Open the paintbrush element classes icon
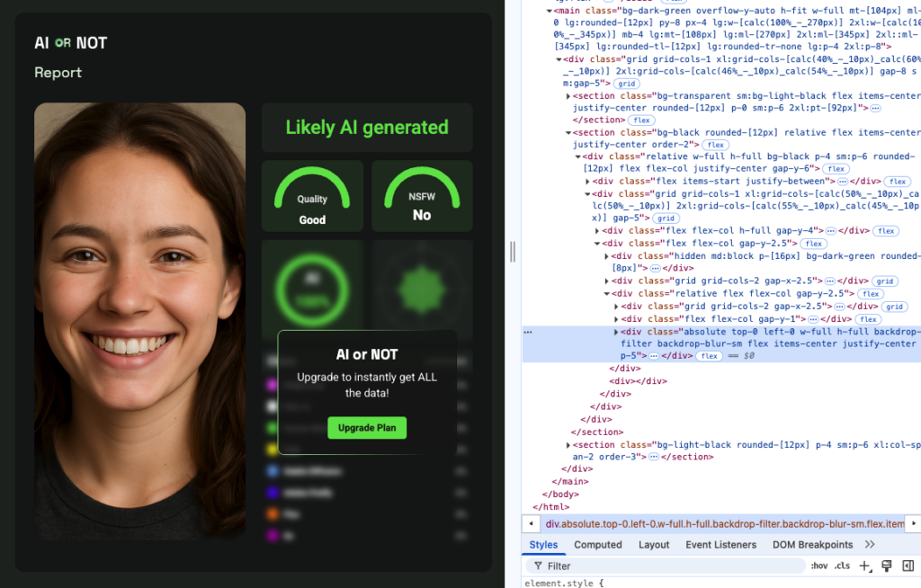The width and height of the screenshot is (921, 588). [x=886, y=566]
